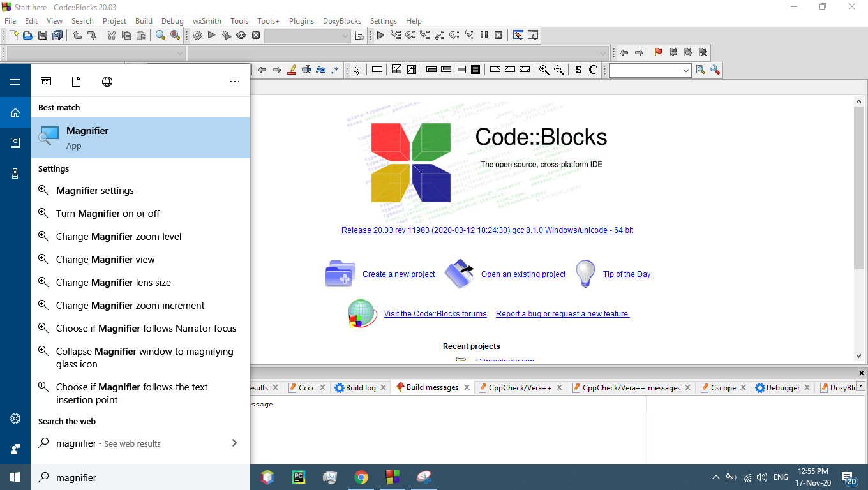Toggle source view with the S icon
This screenshot has width=868, height=490.
[x=578, y=70]
